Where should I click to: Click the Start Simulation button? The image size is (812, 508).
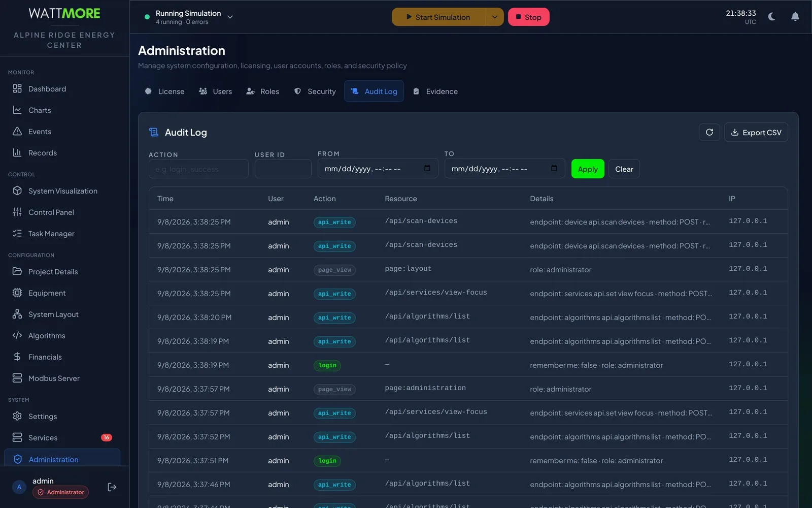pyautogui.click(x=439, y=17)
